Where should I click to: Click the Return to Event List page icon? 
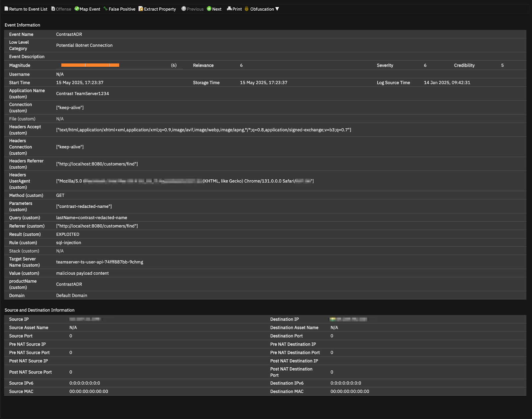(x=6, y=9)
